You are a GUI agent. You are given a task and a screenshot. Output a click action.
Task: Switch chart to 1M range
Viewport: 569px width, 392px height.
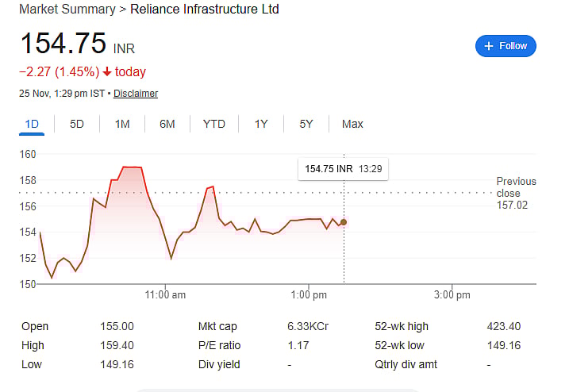click(x=122, y=124)
